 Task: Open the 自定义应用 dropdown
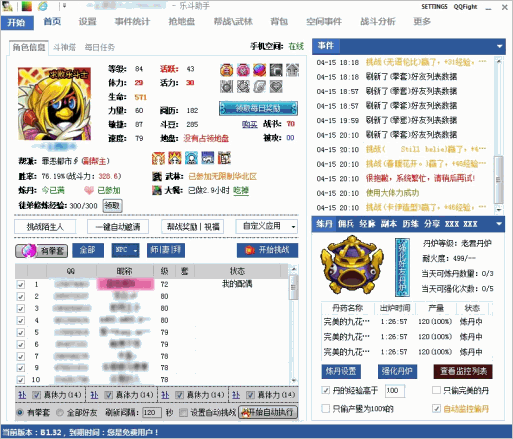[x=267, y=227]
